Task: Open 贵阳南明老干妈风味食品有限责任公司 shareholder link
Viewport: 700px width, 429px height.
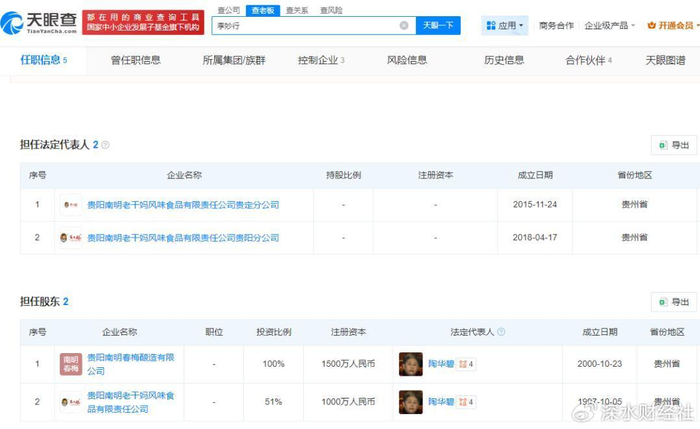Action: point(130,402)
